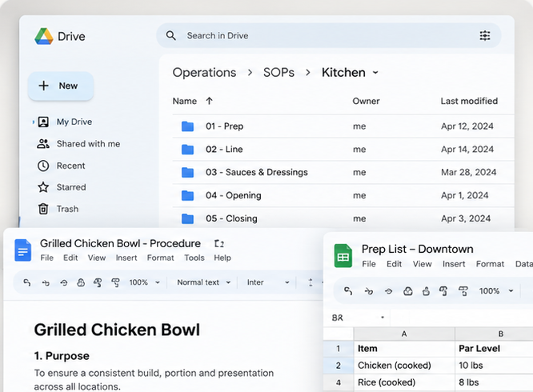Image resolution: width=533 pixels, height=392 pixels.
Task: Click the cloud-shaped icon in Docs toolbar
Action: tap(81, 282)
